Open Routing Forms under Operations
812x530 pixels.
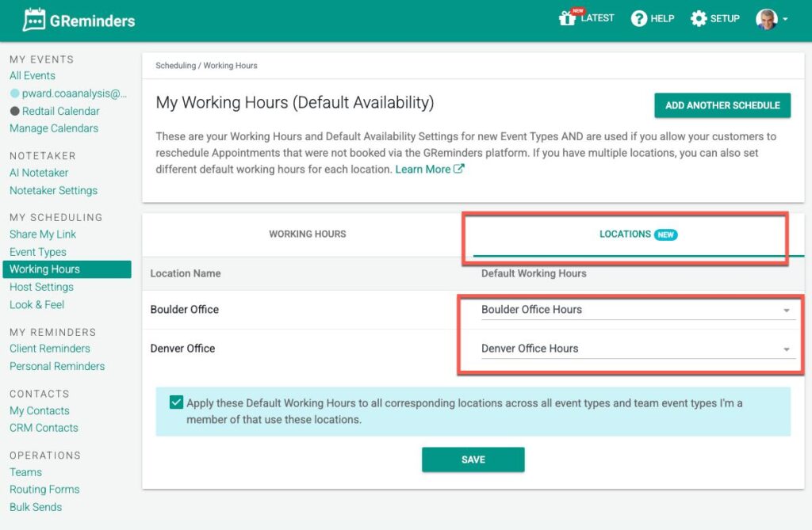44,490
